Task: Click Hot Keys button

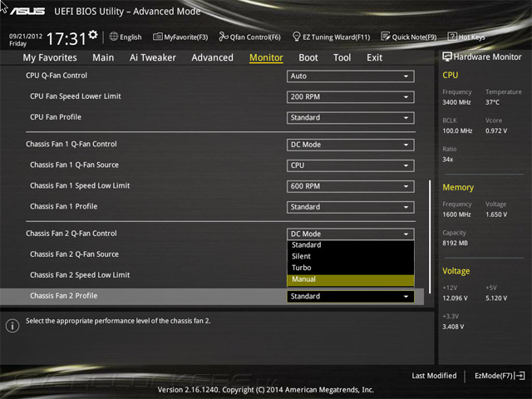Action: [466, 37]
